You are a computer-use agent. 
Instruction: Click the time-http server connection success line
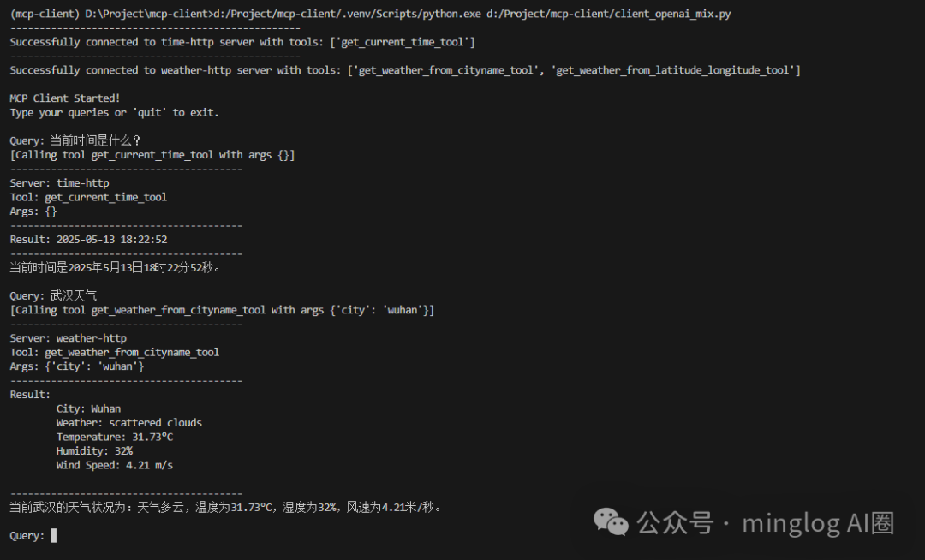coord(242,42)
